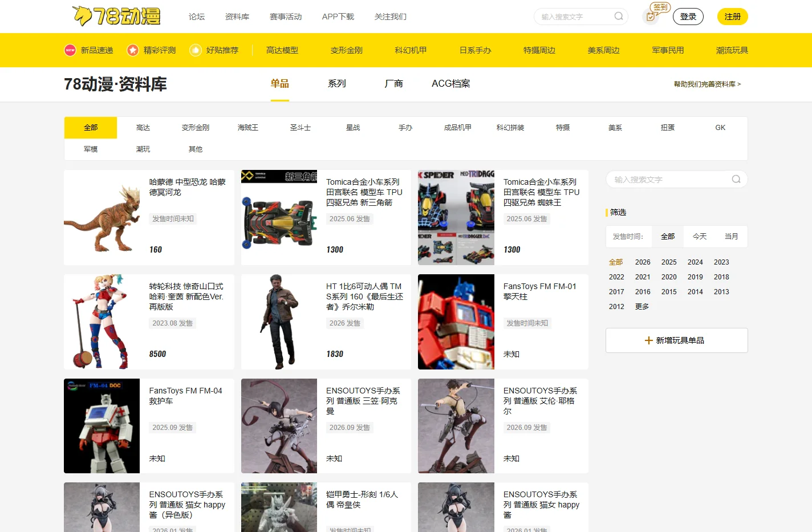Filter category by 其他
The image size is (812, 532).
(x=196, y=149)
